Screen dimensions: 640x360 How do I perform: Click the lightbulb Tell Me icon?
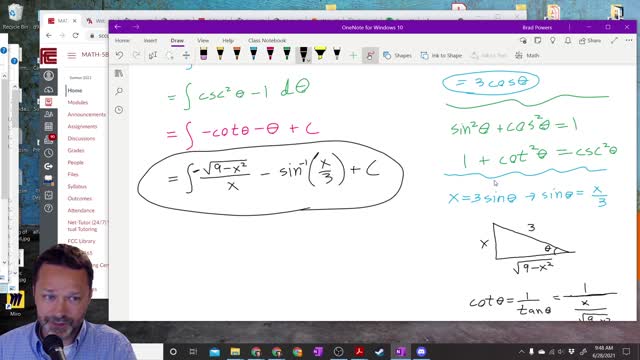[553, 40]
